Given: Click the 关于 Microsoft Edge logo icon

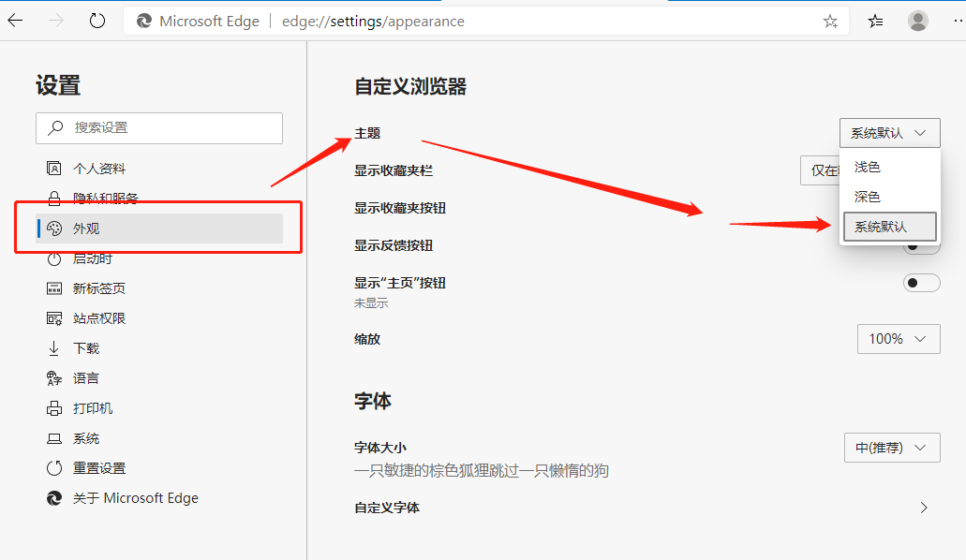Looking at the screenshot, I should (x=54, y=498).
